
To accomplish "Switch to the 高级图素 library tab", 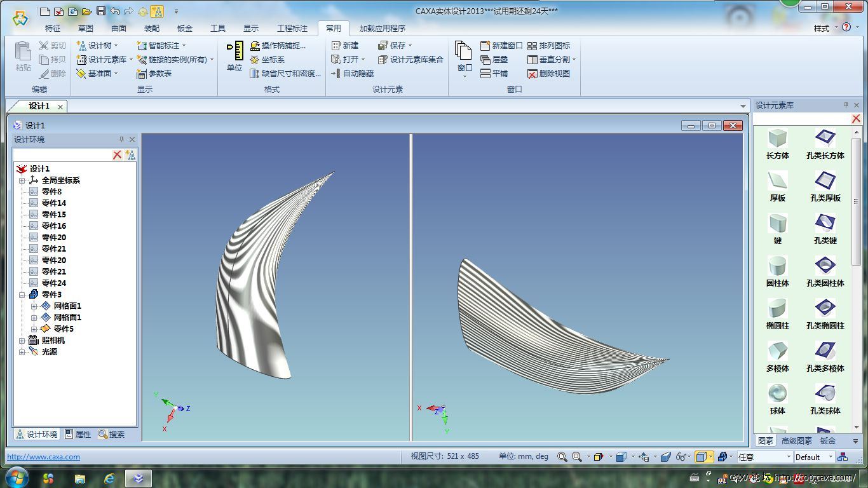I will (x=797, y=440).
